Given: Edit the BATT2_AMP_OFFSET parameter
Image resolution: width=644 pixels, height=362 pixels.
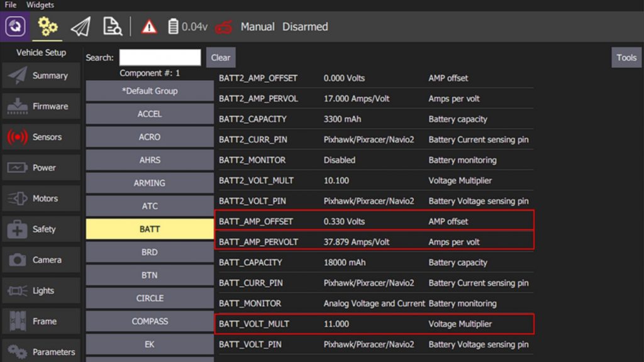Looking at the screenshot, I should [x=375, y=78].
